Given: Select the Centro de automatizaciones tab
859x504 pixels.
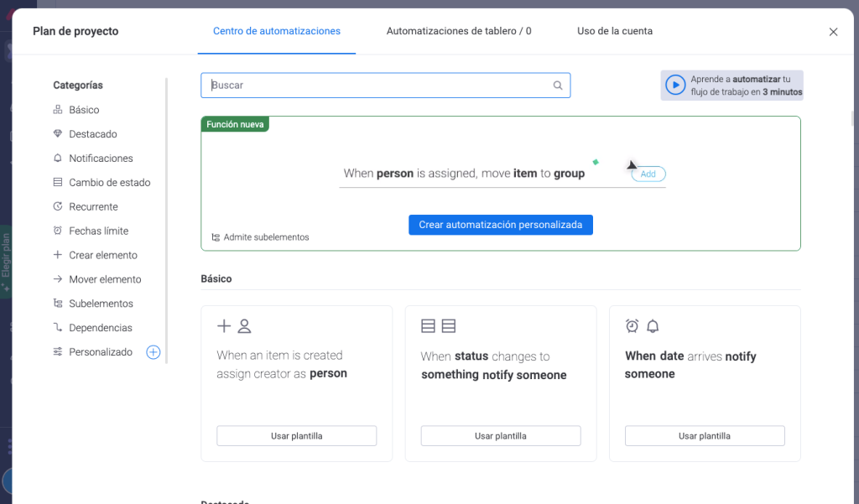Looking at the screenshot, I should click(x=276, y=31).
